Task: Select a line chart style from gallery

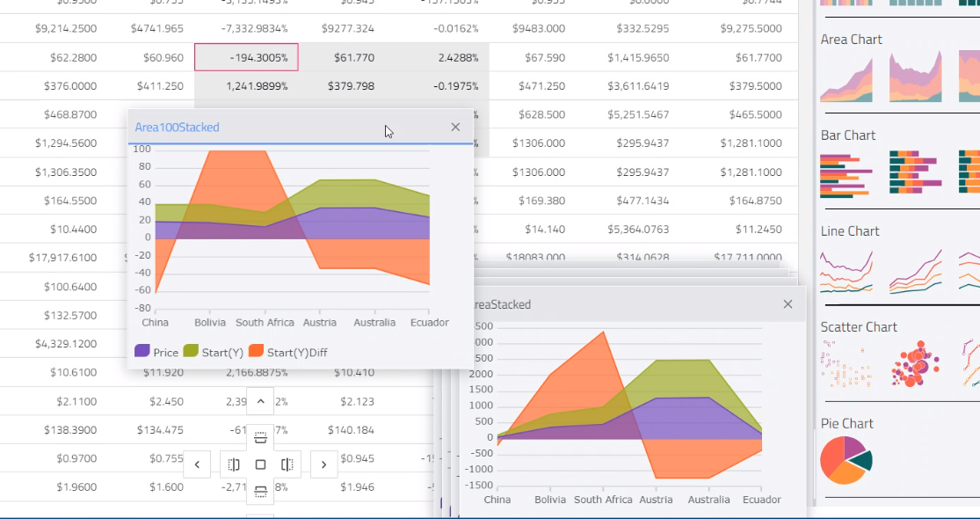Action: click(846, 270)
